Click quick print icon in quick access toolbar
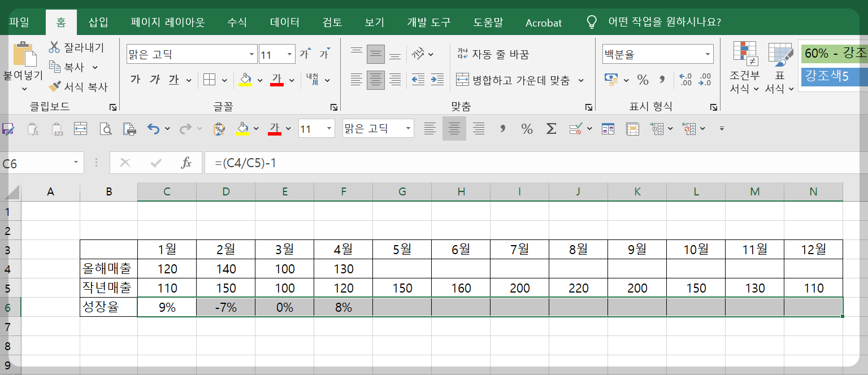Image resolution: width=868 pixels, height=375 pixels. coord(130,129)
